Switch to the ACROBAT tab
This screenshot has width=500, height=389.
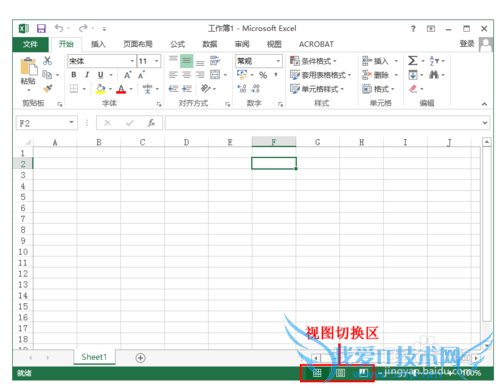coord(316,44)
